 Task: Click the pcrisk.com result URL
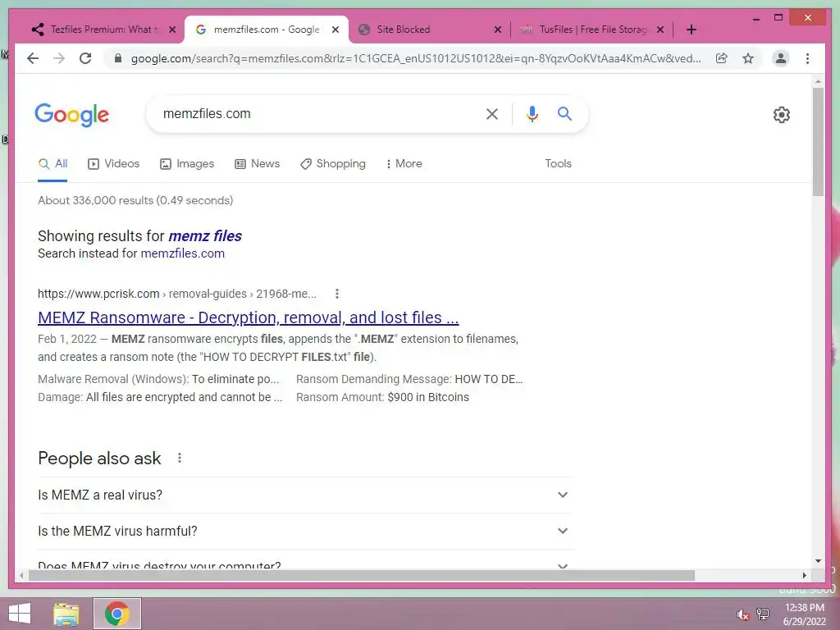click(177, 294)
